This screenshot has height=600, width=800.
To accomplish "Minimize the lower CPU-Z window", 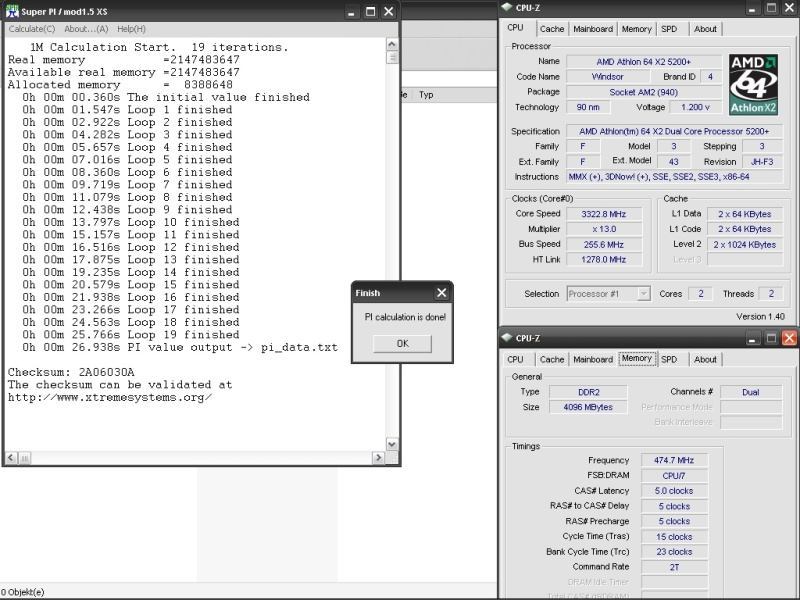I will (x=753, y=338).
